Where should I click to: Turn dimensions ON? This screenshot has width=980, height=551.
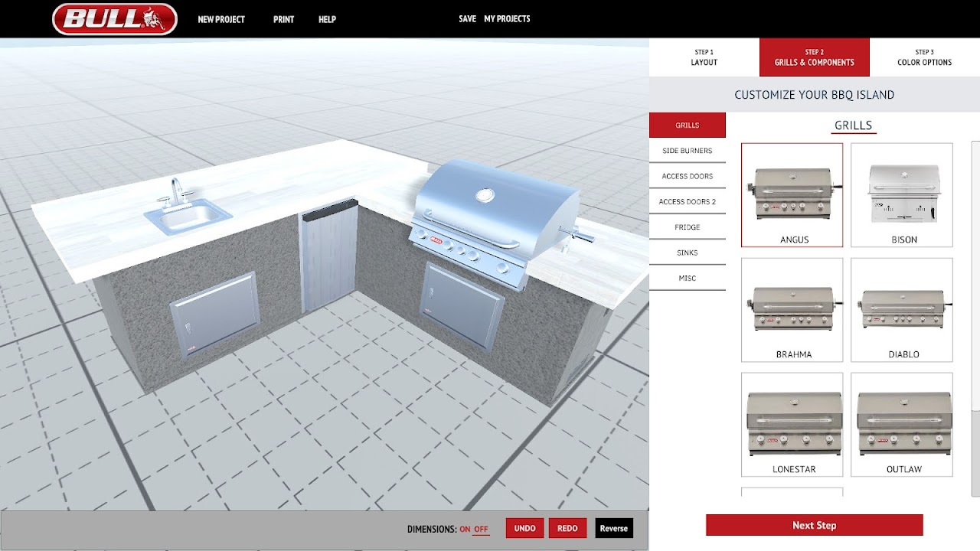465,529
